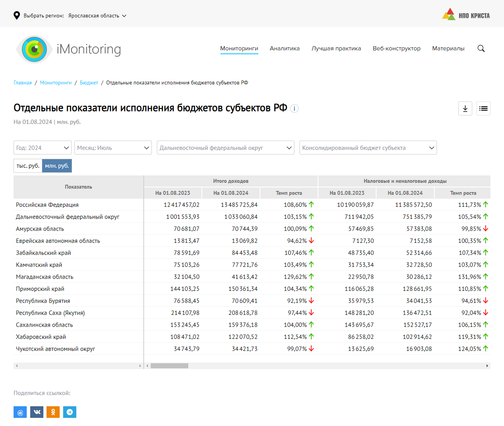Share the page on VK
This screenshot has height=426, width=504.
coord(37,412)
